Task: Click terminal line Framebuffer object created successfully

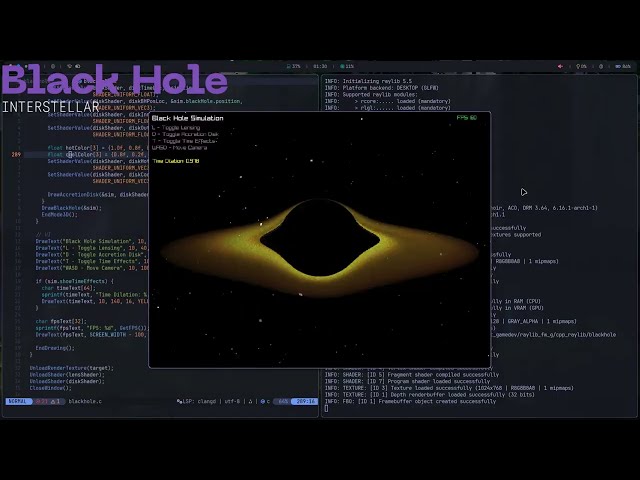Action: coord(410,401)
